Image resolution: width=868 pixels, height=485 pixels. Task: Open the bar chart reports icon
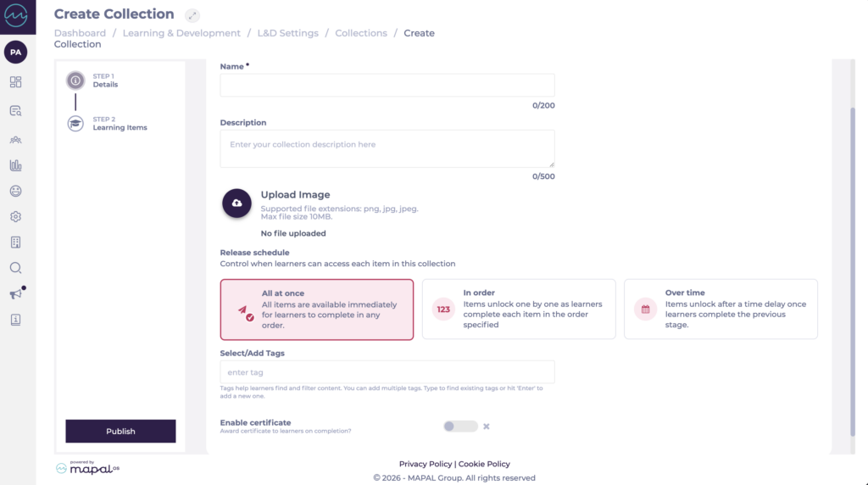[x=15, y=165]
